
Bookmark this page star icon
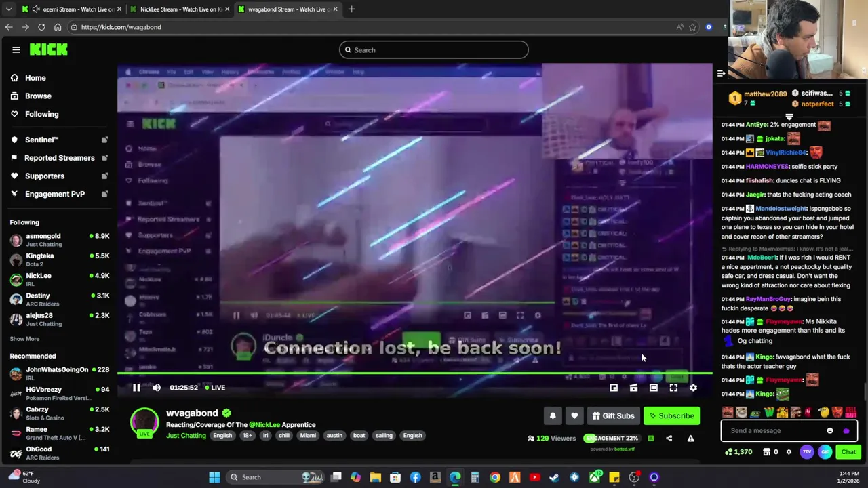click(692, 27)
